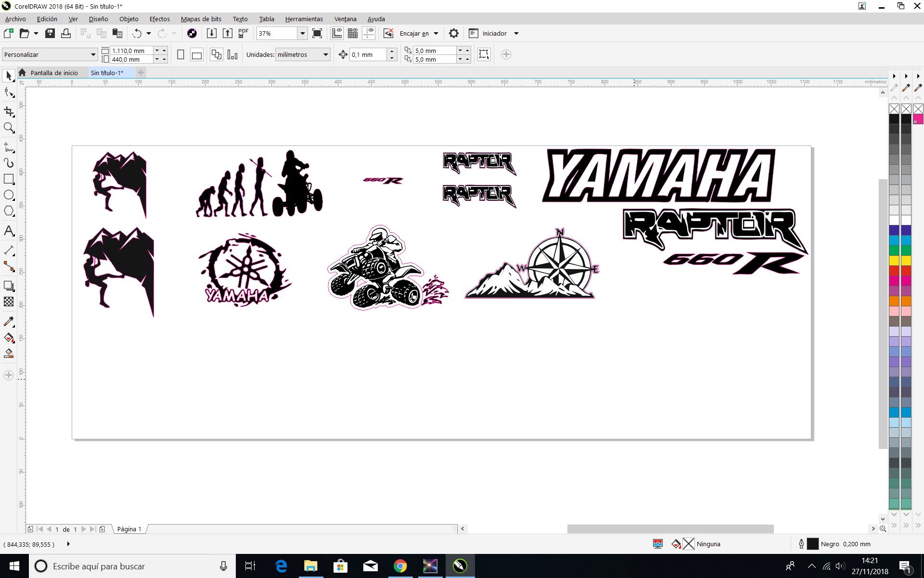This screenshot has height=578, width=924.
Task: Expand the Iniciador dropdown
Action: 516,33
